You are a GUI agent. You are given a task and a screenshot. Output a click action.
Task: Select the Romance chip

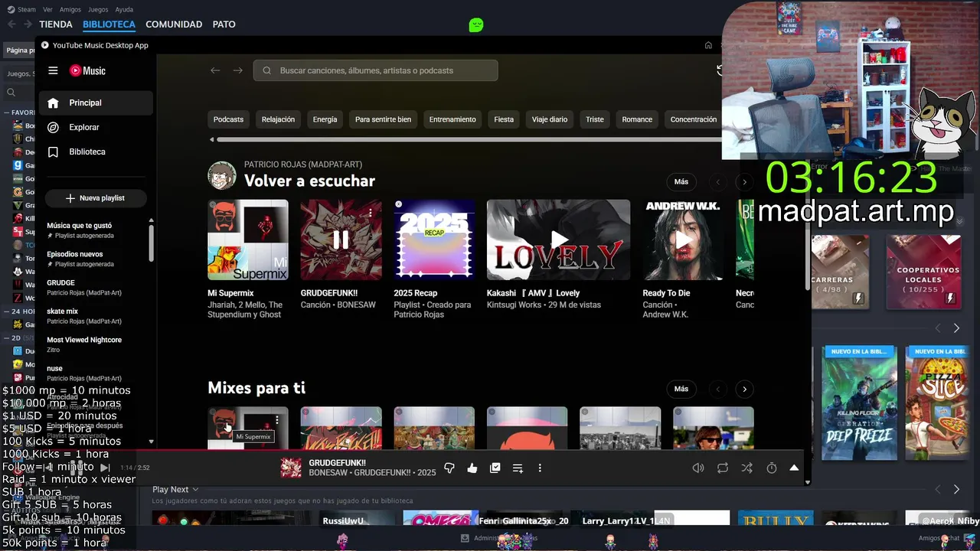[x=637, y=119]
